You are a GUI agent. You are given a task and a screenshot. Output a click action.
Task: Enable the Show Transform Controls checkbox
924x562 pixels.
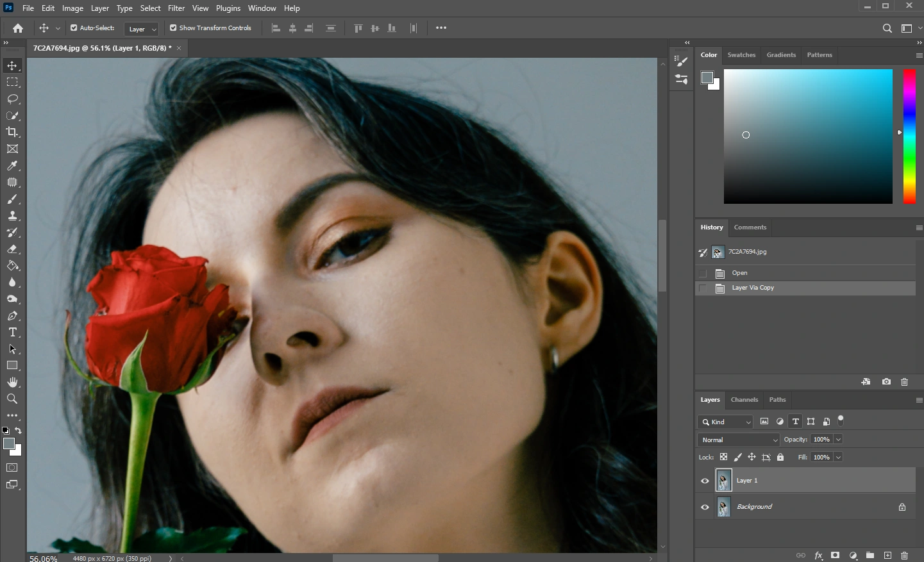172,28
